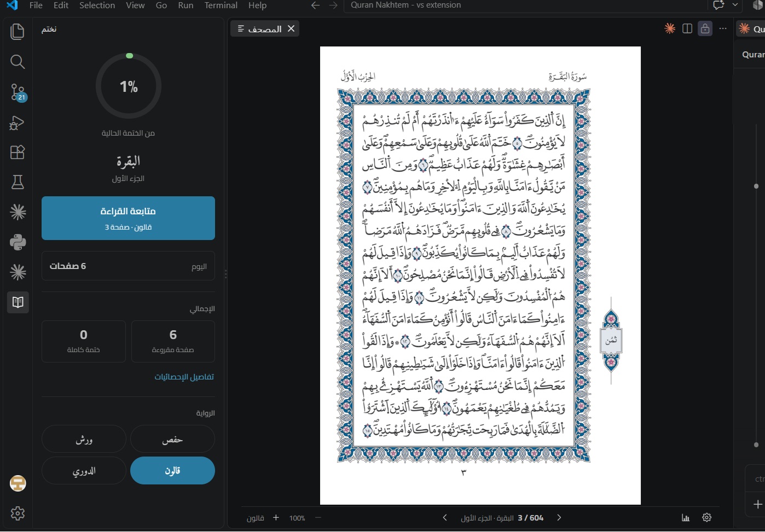Open the Manage gear in activity bar
The image size is (765, 532).
click(18, 513)
